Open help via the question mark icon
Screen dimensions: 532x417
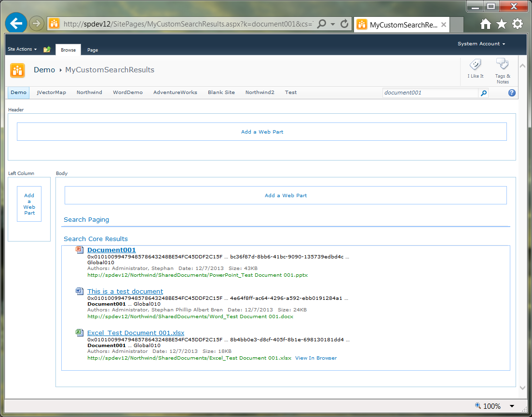[511, 93]
